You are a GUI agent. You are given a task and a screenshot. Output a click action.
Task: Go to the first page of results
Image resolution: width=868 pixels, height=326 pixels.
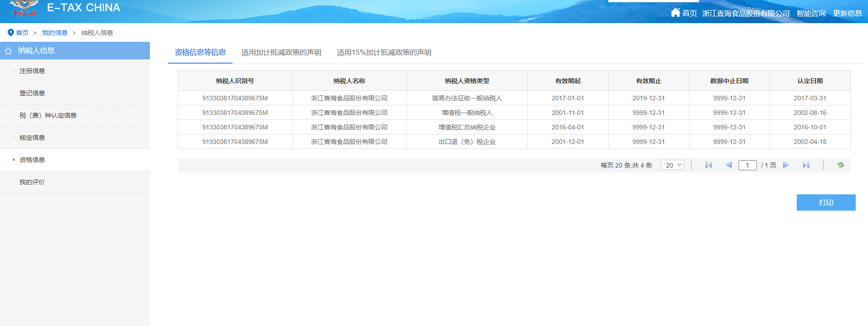tap(708, 165)
